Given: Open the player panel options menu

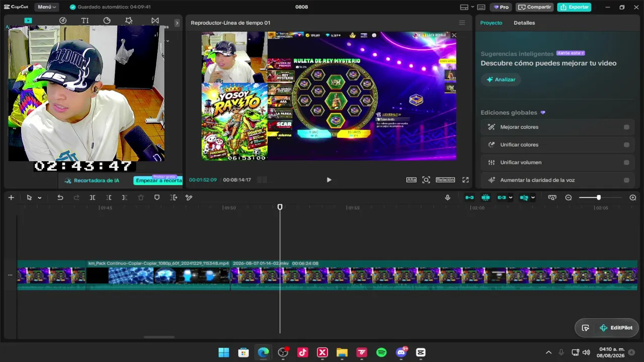Looking at the screenshot, I should tap(462, 23).
